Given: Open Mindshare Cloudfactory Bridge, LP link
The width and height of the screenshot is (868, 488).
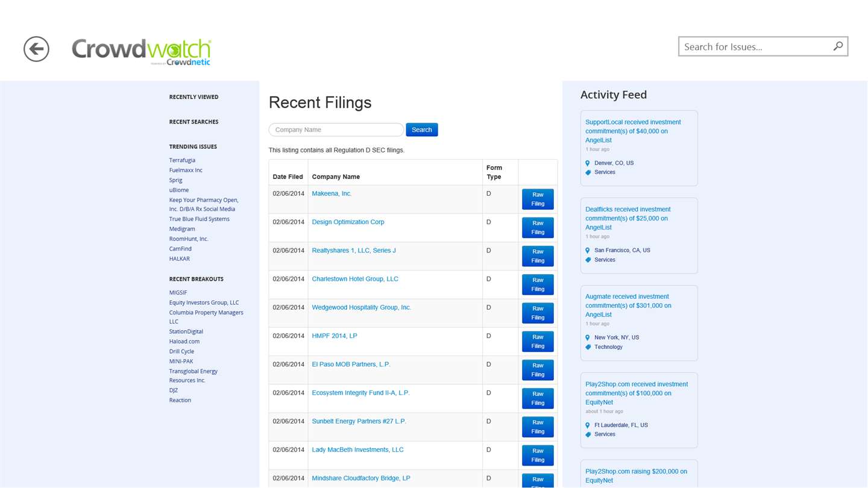Looking at the screenshot, I should 361,478.
